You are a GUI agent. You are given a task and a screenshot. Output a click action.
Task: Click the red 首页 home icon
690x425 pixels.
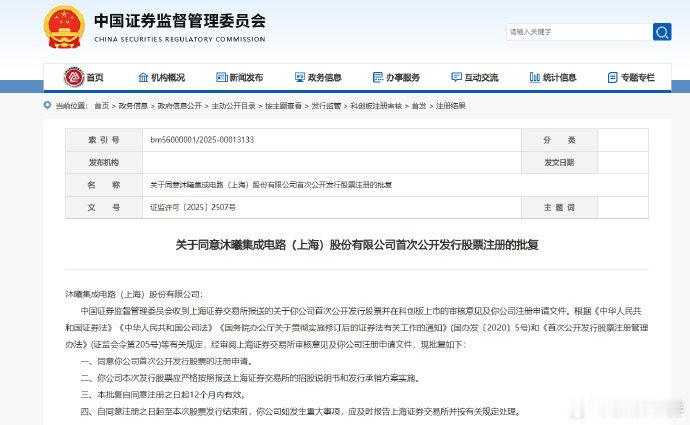[x=73, y=77]
